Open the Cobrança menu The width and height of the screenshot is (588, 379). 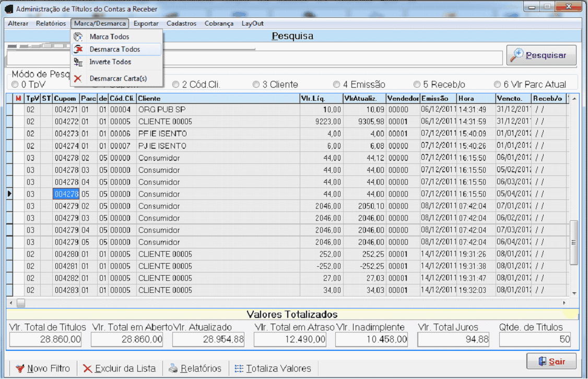pyautogui.click(x=219, y=23)
